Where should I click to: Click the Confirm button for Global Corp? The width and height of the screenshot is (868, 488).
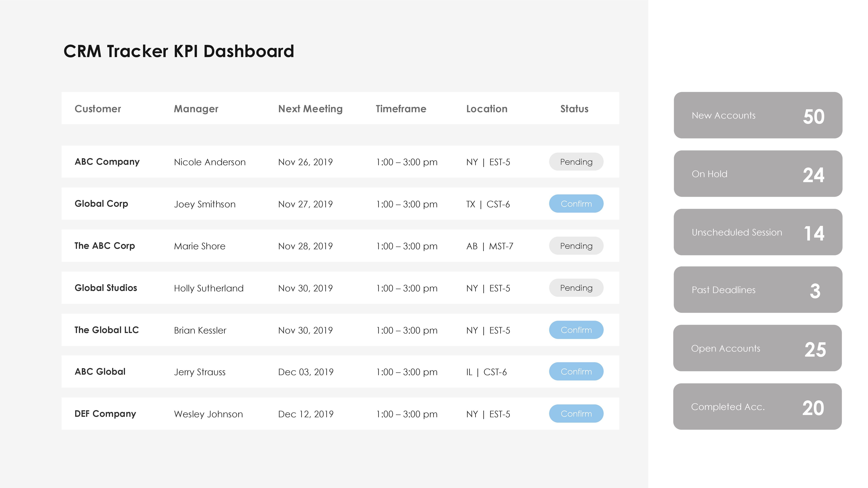pyautogui.click(x=576, y=203)
